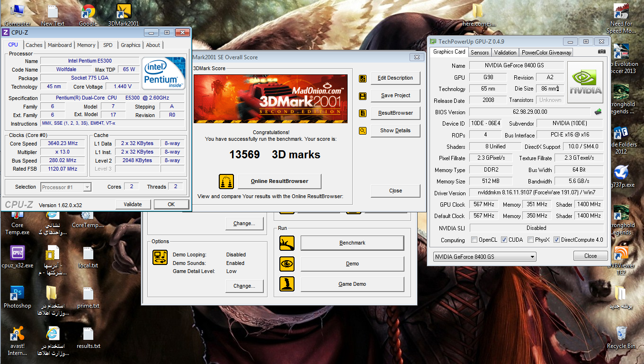The image size is (644, 364).
Task: Switch to the SPD tab in CPU-Z
Action: [x=108, y=45]
